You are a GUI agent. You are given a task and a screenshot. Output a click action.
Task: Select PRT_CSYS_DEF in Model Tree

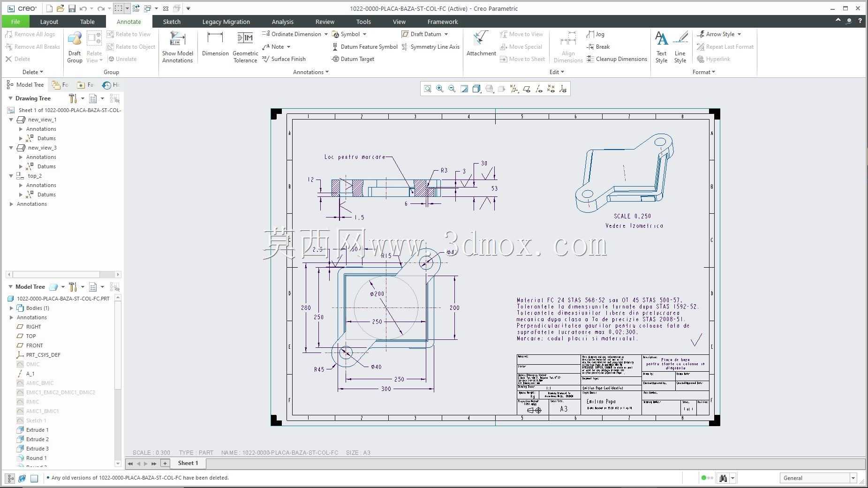point(38,355)
